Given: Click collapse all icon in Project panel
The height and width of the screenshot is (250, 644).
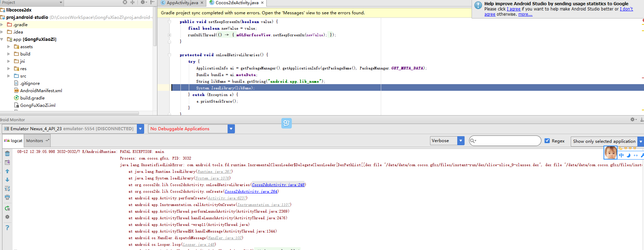Looking at the screenshot, I should (133, 2).
